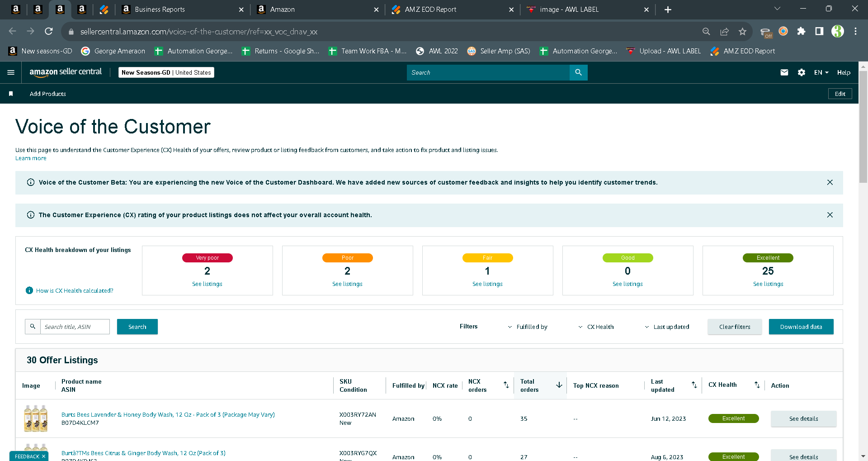Screen dimensions: 868x461
Task: Sort the listings by CX Health
Action: click(757, 385)
